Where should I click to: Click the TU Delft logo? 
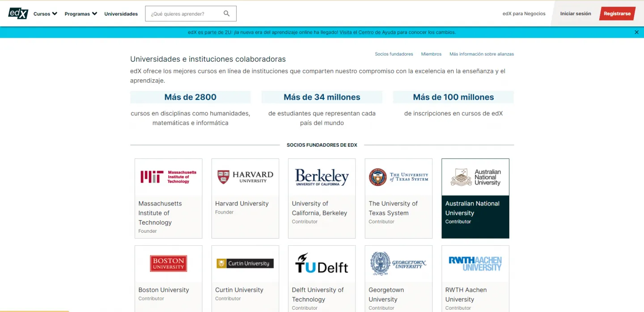(x=322, y=263)
